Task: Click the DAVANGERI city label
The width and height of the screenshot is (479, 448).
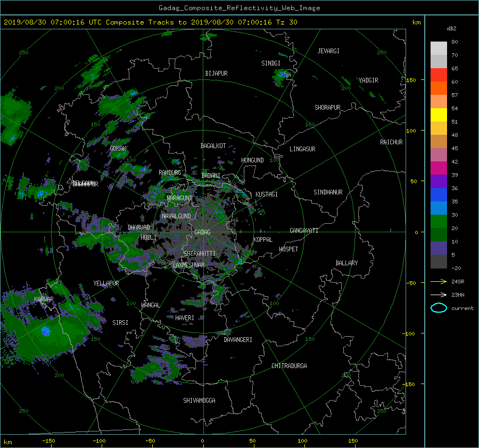Action: 238,340
